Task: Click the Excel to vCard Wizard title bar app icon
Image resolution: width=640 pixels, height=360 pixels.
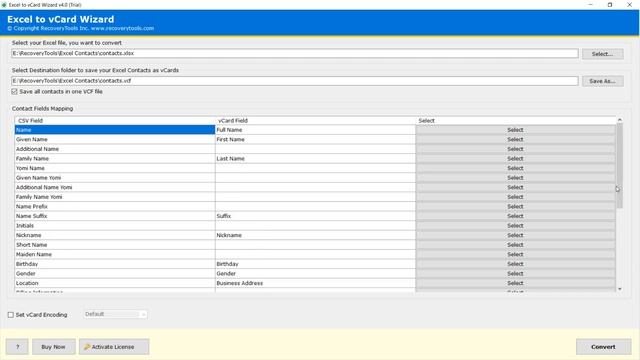Action: 4,5
